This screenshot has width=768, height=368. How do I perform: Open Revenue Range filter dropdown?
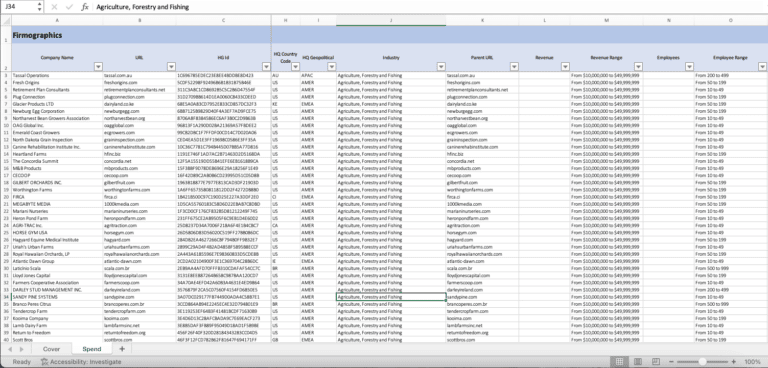(x=638, y=67)
